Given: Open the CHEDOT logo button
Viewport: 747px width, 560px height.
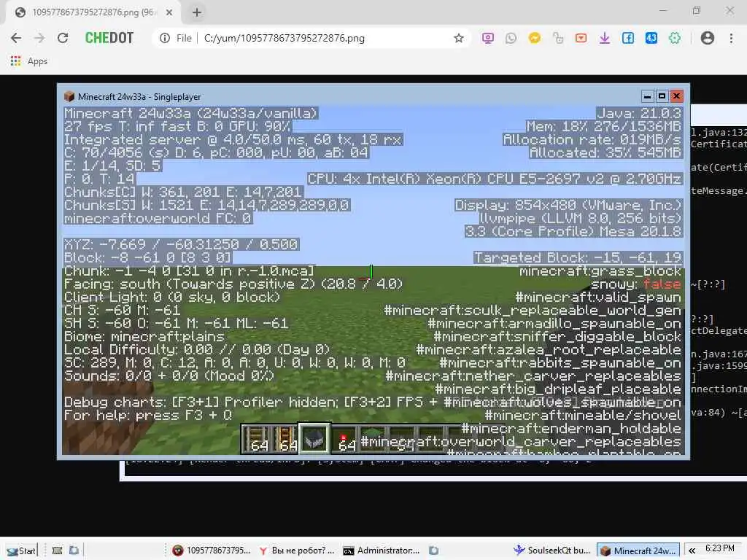Looking at the screenshot, I should pyautogui.click(x=109, y=38).
